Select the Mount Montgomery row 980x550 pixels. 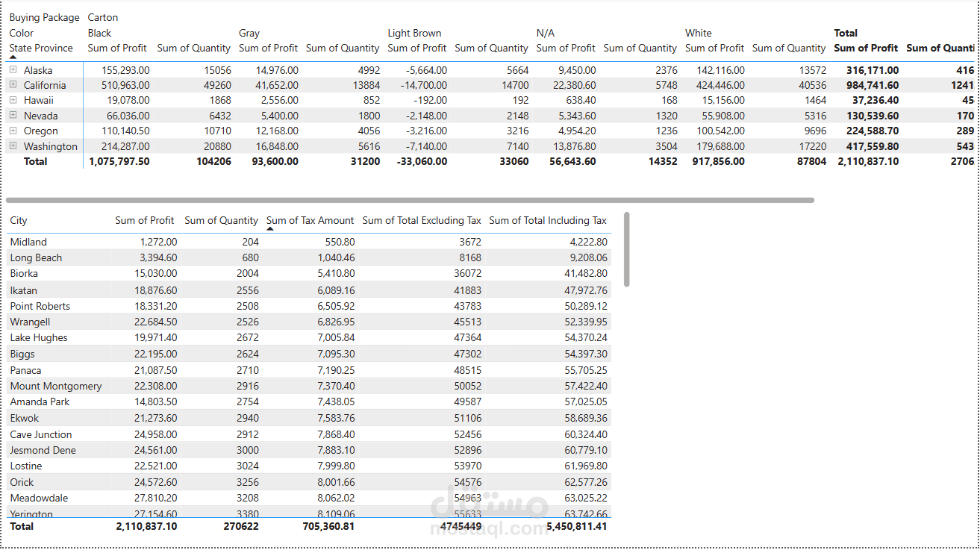309,386
